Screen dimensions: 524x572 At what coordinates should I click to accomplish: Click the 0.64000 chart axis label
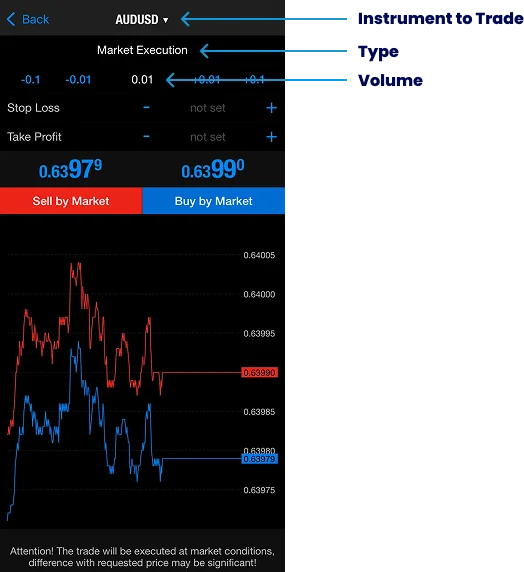tap(259, 294)
